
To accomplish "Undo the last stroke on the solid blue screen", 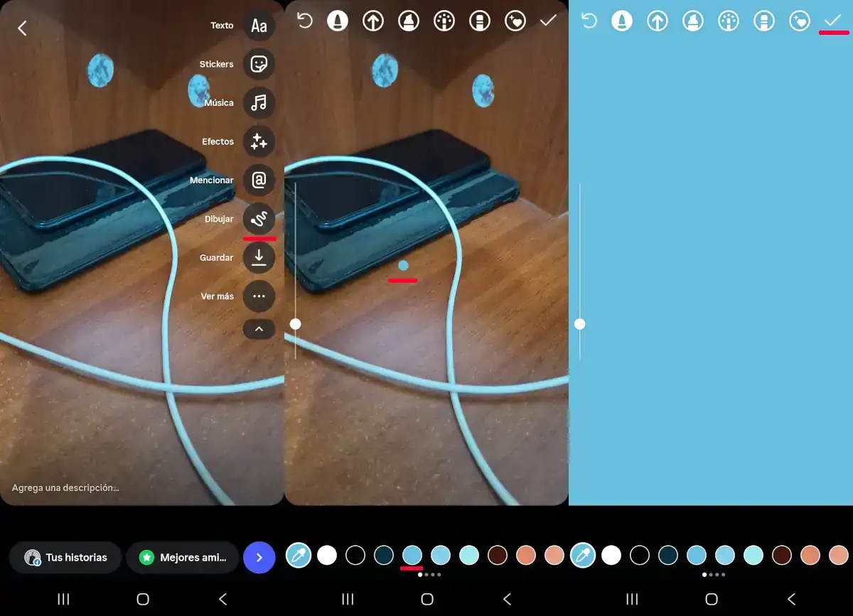I will pyautogui.click(x=589, y=21).
